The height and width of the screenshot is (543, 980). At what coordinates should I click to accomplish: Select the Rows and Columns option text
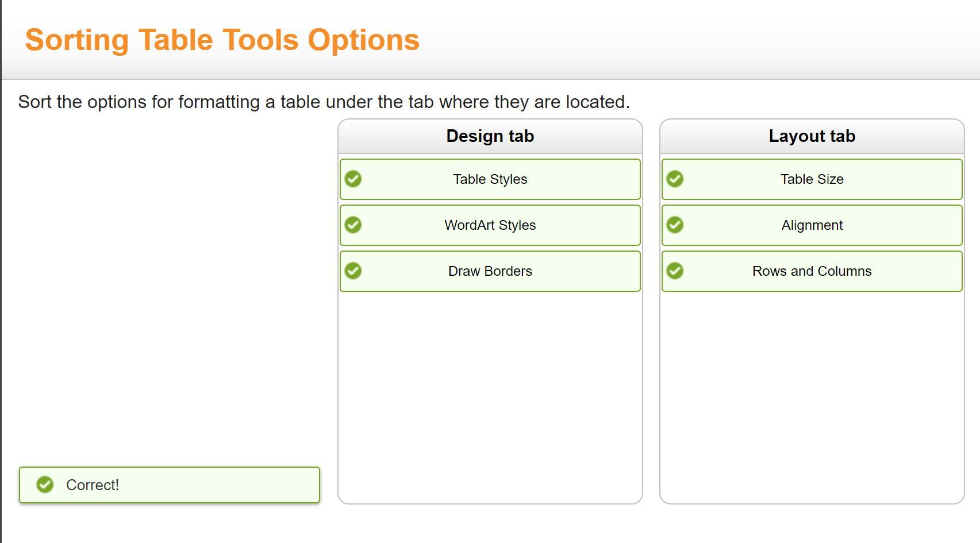point(812,271)
